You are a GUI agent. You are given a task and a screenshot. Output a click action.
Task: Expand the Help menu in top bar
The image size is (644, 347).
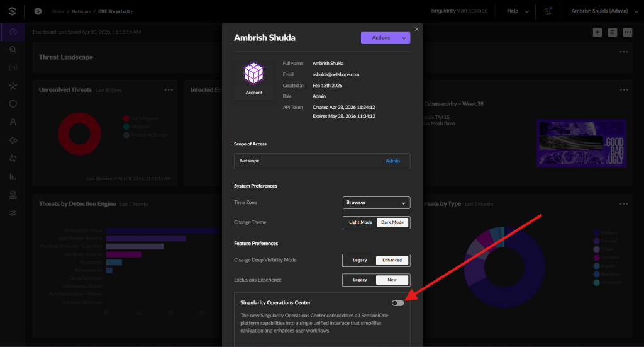pyautogui.click(x=518, y=11)
